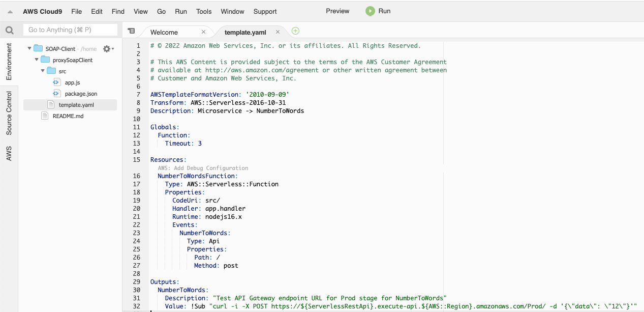
Task: Focus the Go to Anything search field
Action: click(70, 30)
